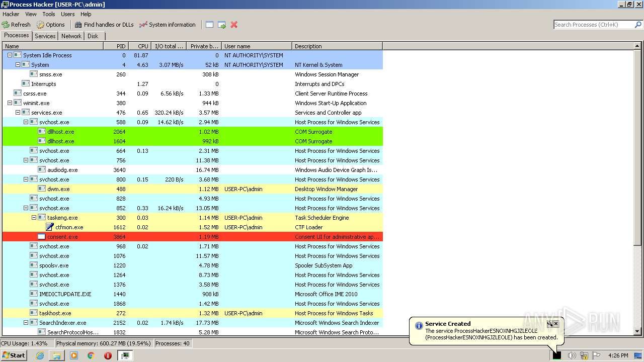Click the Refresh toolbar icon

[6, 25]
